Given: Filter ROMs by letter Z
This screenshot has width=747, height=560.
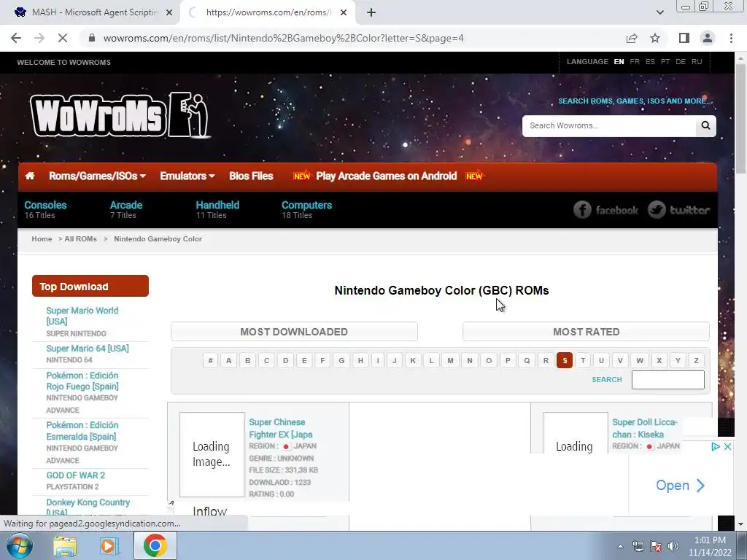Looking at the screenshot, I should (x=696, y=360).
